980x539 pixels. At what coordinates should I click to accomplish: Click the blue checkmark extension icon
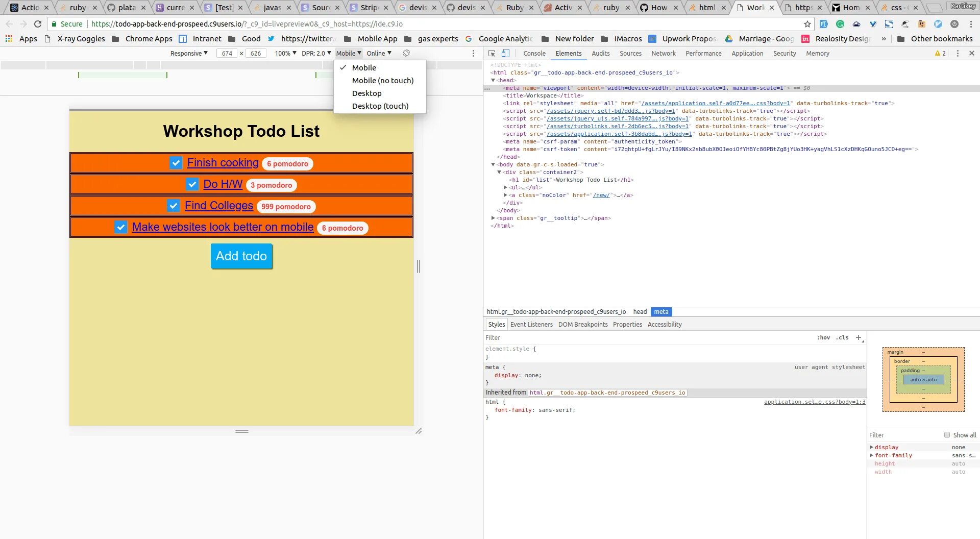coord(938,24)
